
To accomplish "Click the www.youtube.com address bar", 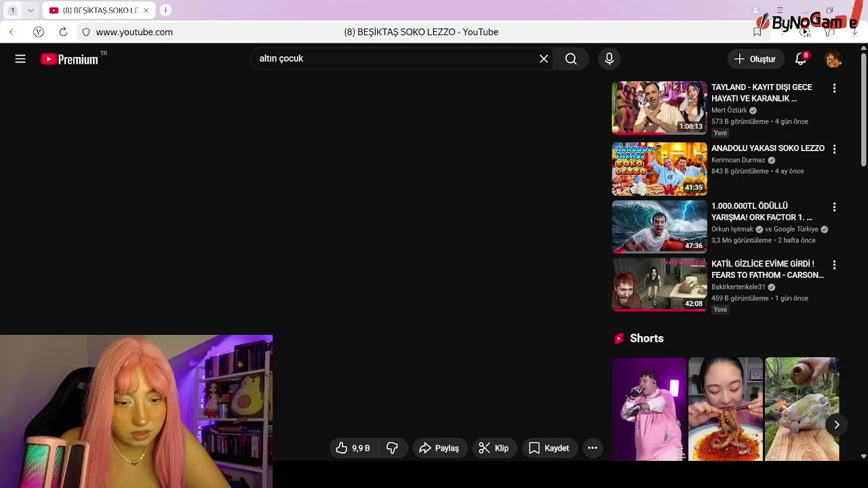I will (x=134, y=32).
